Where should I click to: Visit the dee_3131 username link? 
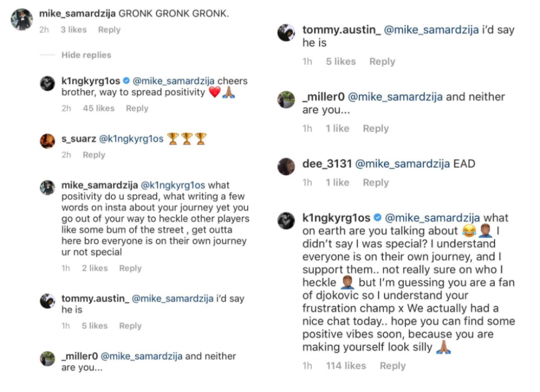pyautogui.click(x=327, y=164)
